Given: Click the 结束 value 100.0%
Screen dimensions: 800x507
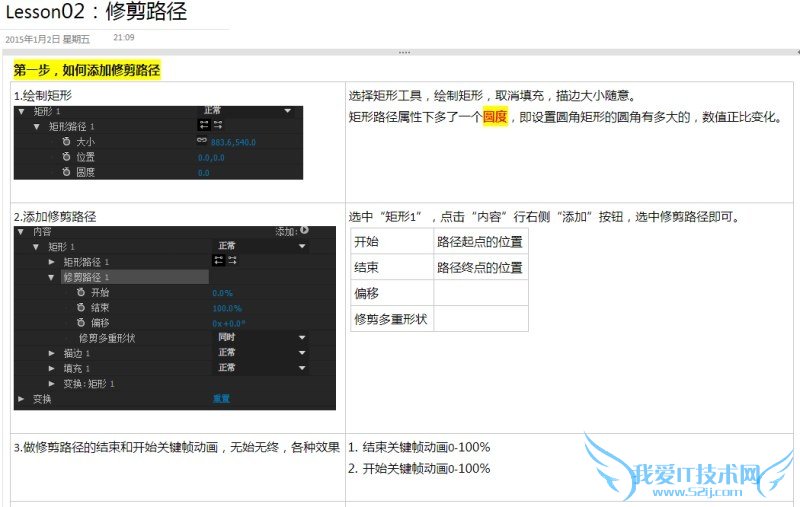Looking at the screenshot, I should coord(227,309).
